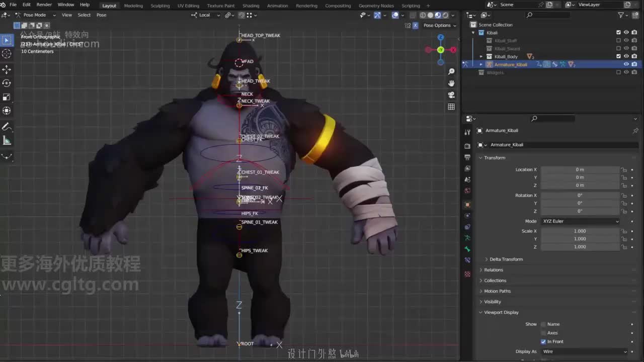Lock the Location X value
This screenshot has height=362, width=644.
coord(624,170)
